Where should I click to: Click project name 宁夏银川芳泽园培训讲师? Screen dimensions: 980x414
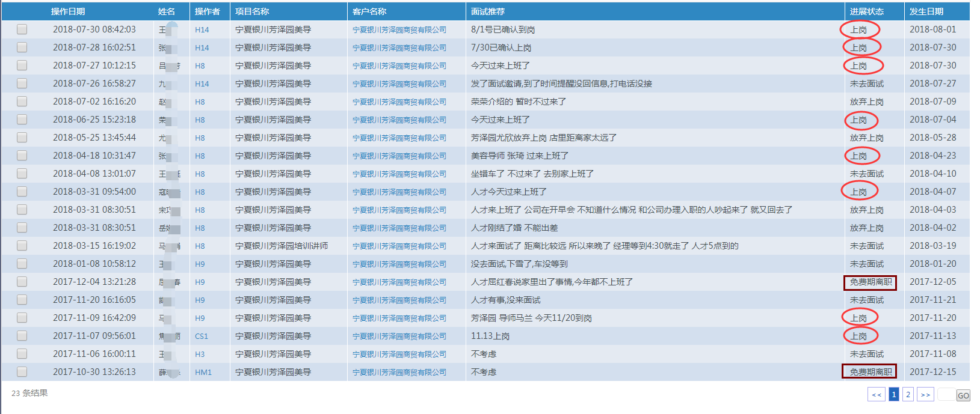282,246
